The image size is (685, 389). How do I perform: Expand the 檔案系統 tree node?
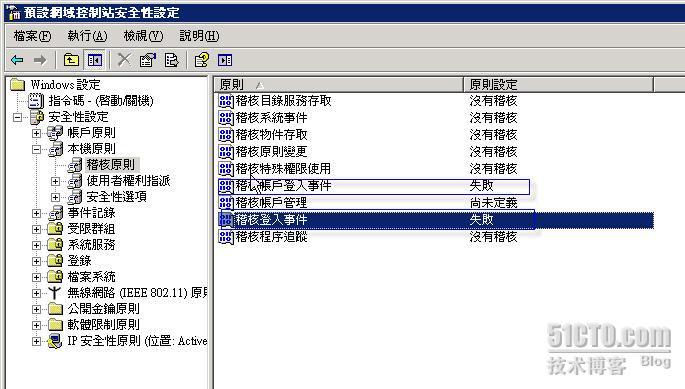tap(36, 277)
